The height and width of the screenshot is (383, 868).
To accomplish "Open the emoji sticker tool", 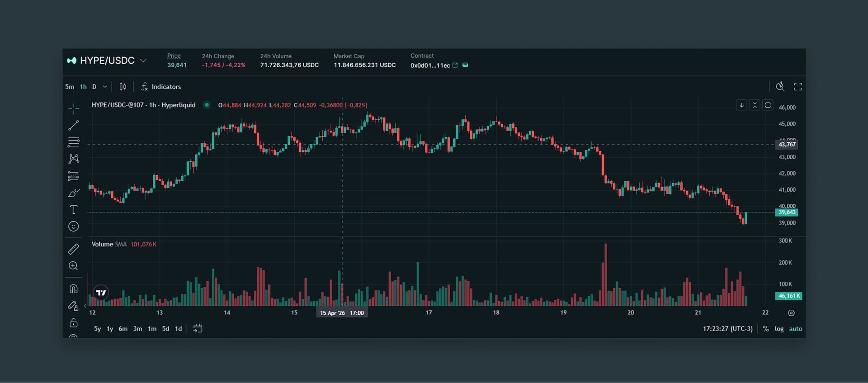I will point(74,227).
